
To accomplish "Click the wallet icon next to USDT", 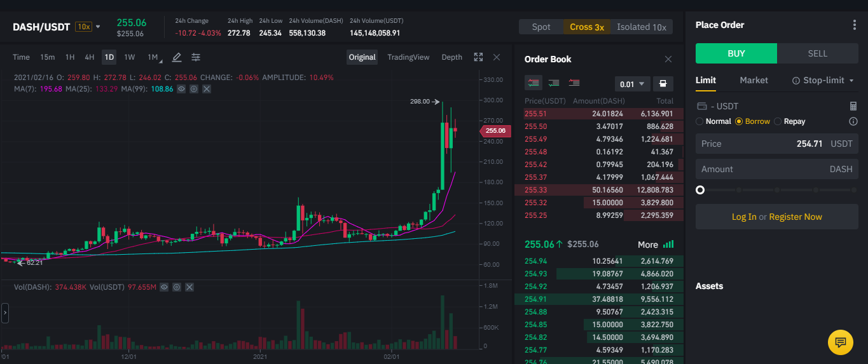I will click(x=702, y=106).
